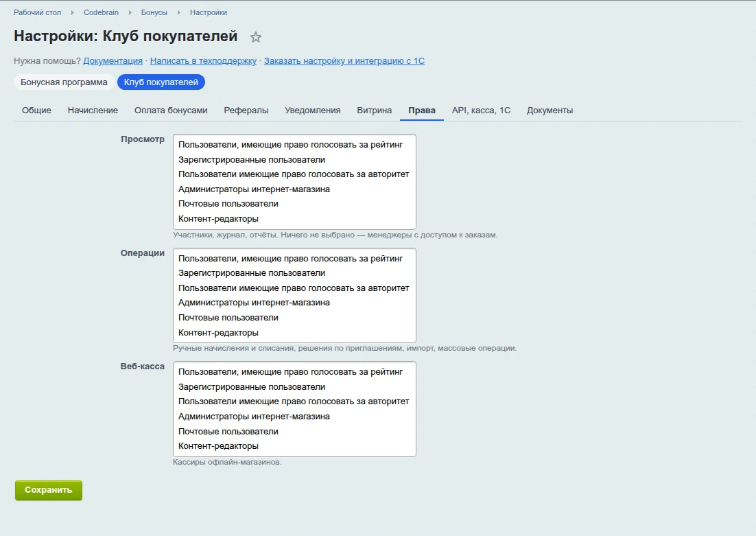Open the Уведомления tab
Screen dimensions: 756x536
click(312, 110)
